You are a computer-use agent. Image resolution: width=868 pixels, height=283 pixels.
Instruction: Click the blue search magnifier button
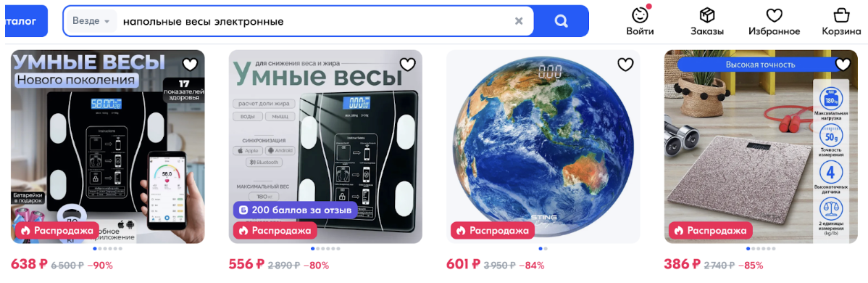click(561, 21)
